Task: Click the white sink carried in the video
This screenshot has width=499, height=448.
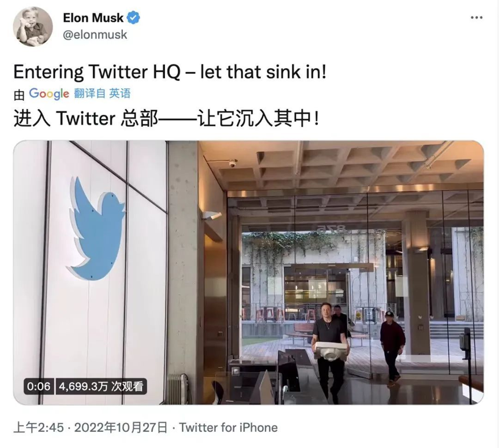Action: coord(331,350)
